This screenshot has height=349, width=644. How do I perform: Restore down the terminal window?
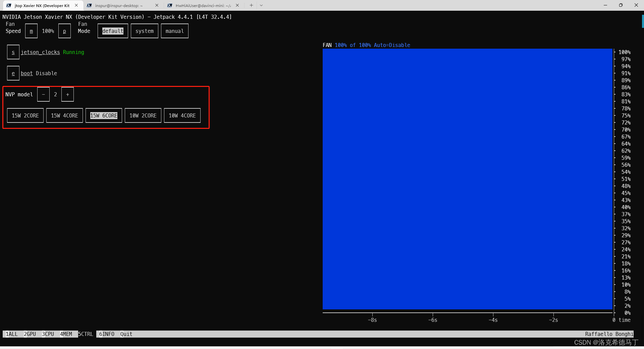[x=621, y=5]
